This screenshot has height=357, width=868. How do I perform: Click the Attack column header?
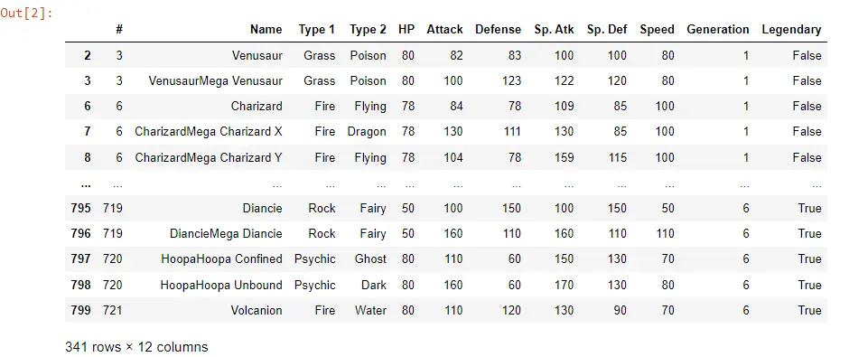(x=444, y=30)
